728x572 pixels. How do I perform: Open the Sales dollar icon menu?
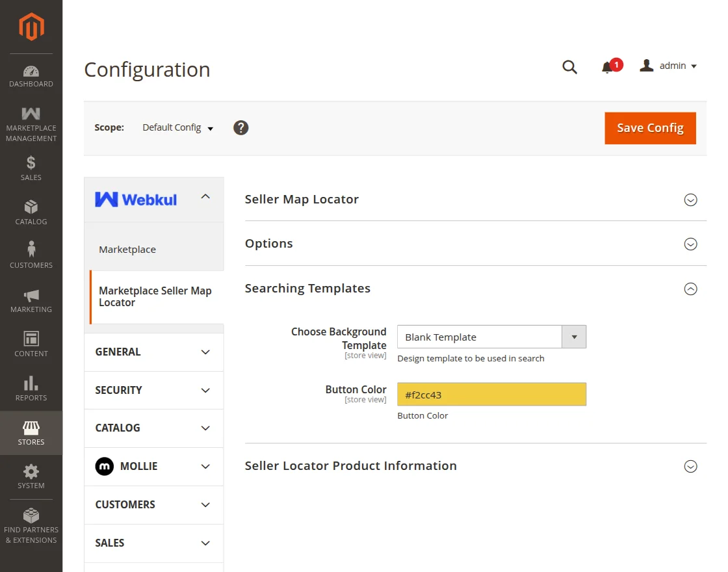click(31, 168)
